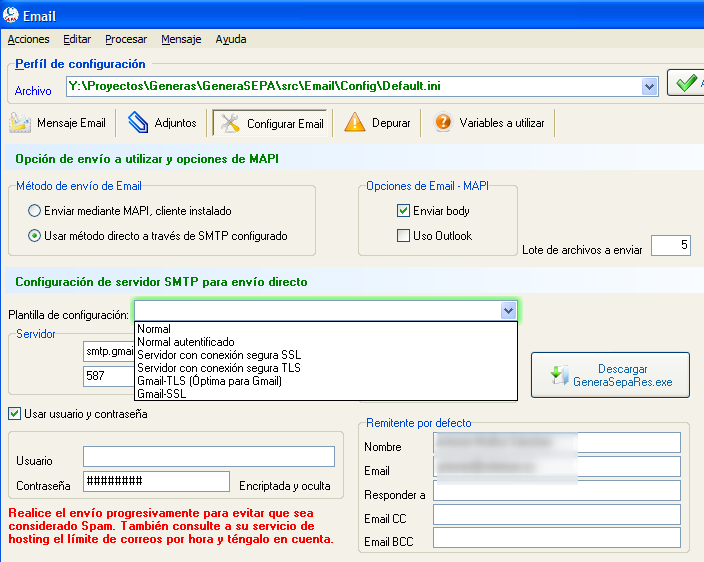Click the Email BCC input field
The image size is (704, 562).
pyautogui.click(x=557, y=538)
